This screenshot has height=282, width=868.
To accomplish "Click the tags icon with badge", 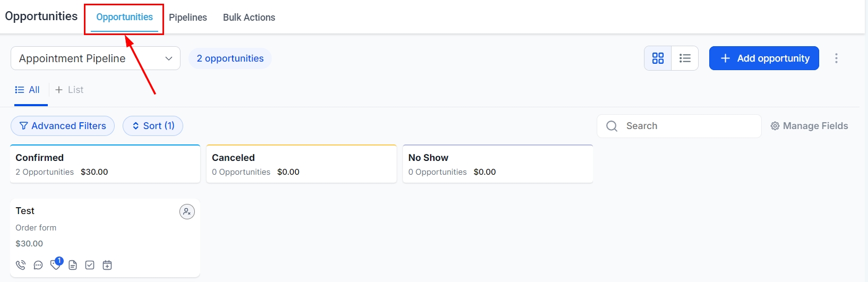I will click(55, 264).
